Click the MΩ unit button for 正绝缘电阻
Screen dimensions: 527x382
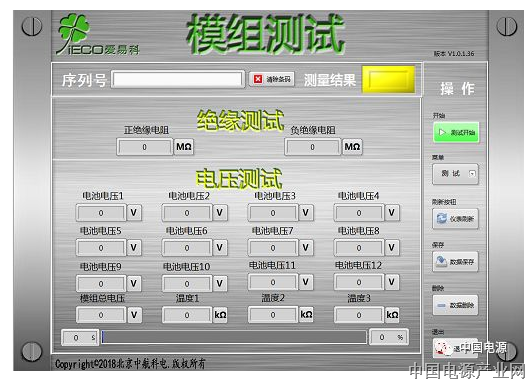pos(184,147)
